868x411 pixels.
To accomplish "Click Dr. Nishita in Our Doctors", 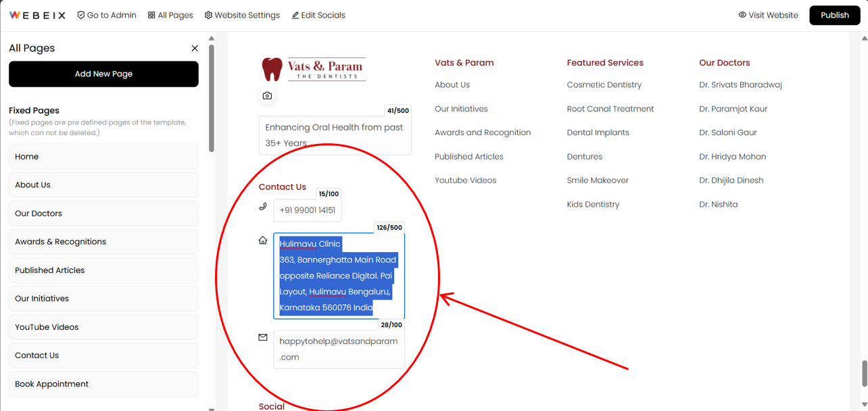I will click(x=719, y=204).
